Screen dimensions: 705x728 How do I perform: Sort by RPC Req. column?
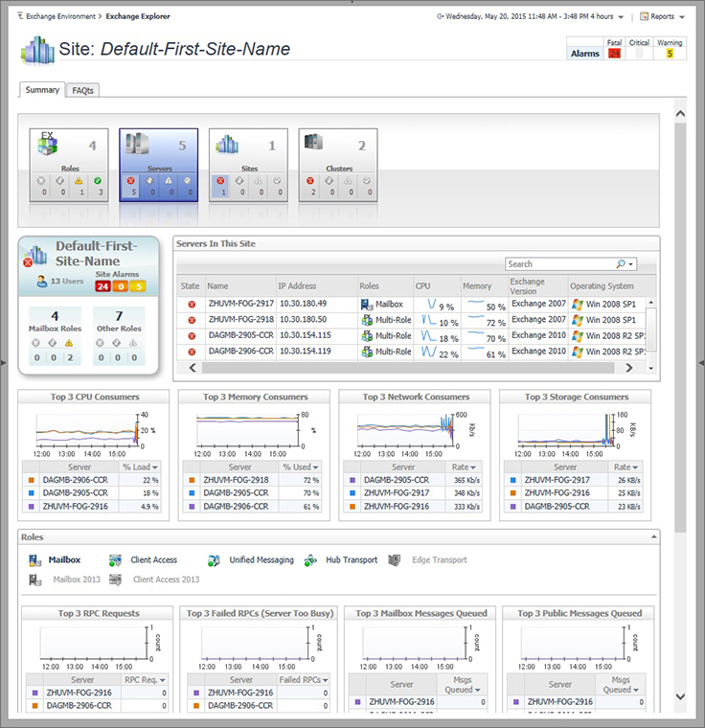coord(145,680)
